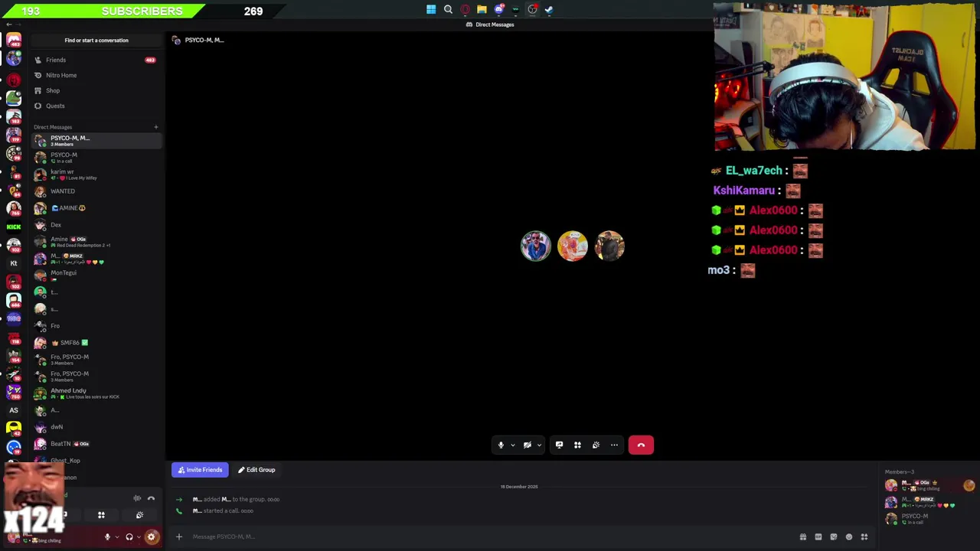Toggle user mic mute in bottom user panel
980x551 pixels.
pyautogui.click(x=107, y=537)
